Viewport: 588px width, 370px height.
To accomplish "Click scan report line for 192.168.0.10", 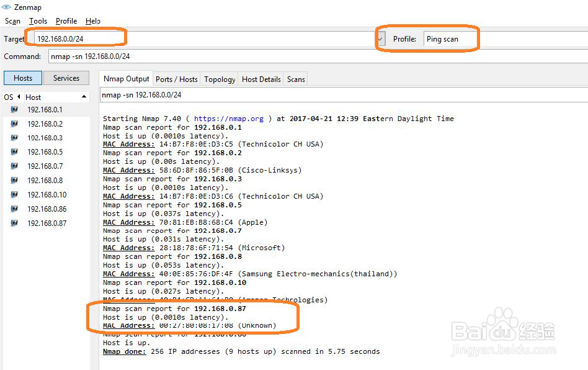I will [175, 282].
